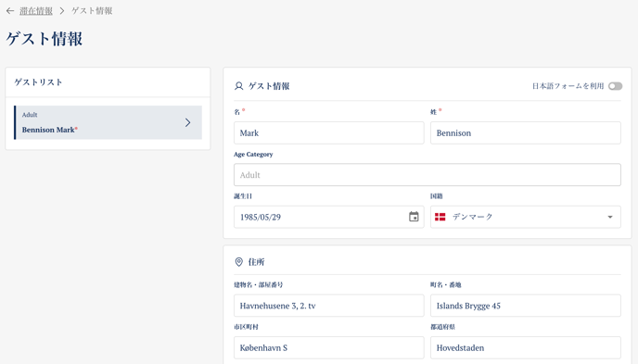The image size is (638, 364).
Task: Open nationality dropdown showing デンマーク
Action: (x=526, y=217)
